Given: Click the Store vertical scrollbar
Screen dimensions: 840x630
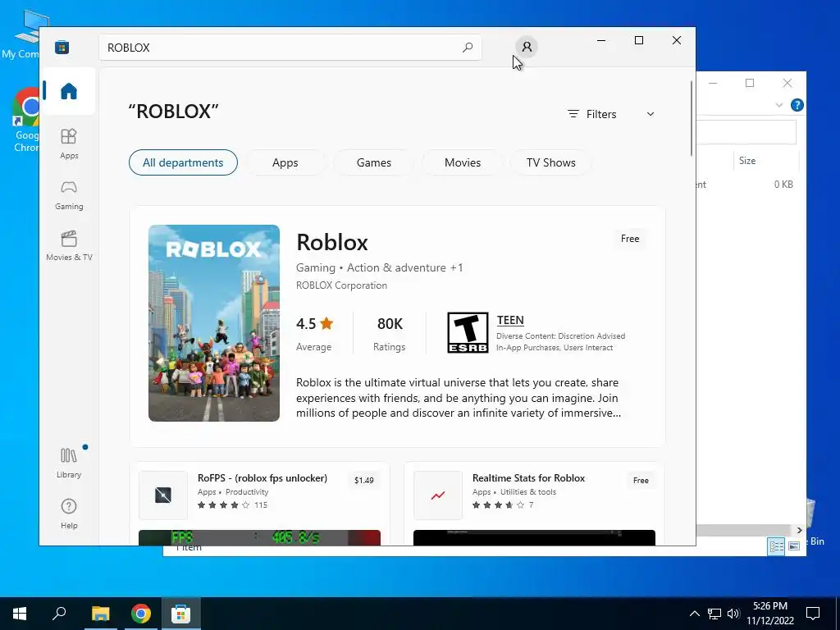Looking at the screenshot, I should 691,118.
